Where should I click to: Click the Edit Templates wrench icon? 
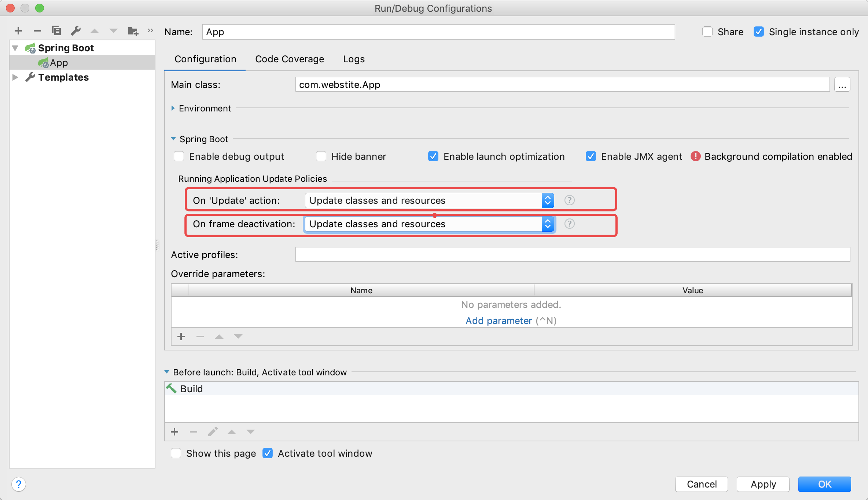(76, 31)
